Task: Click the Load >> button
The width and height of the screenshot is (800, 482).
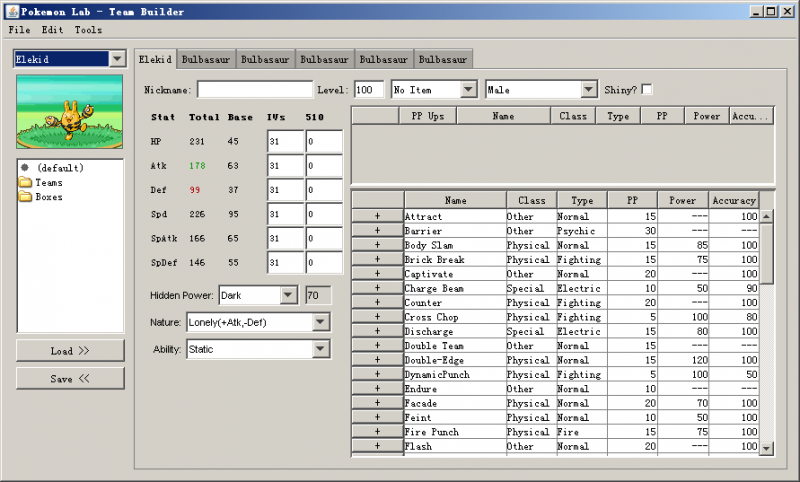Action: [70, 350]
